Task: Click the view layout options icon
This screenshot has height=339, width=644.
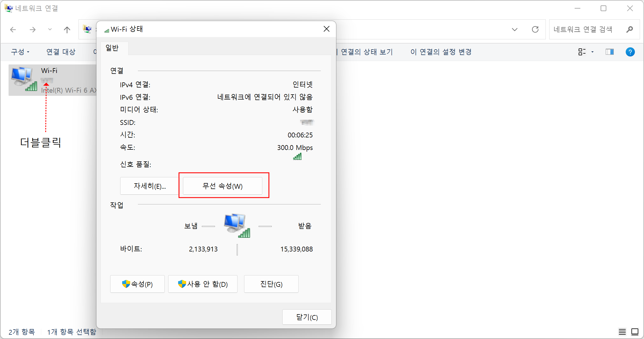Action: click(x=582, y=52)
